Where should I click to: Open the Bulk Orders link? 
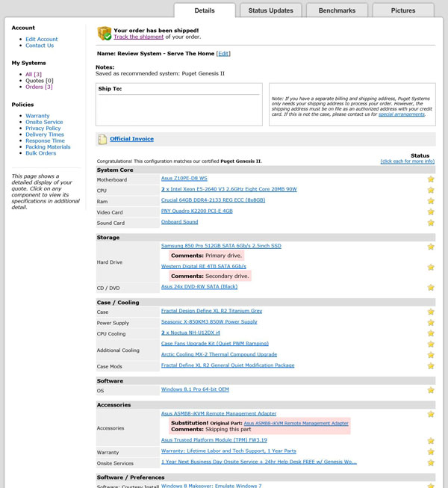(41, 153)
